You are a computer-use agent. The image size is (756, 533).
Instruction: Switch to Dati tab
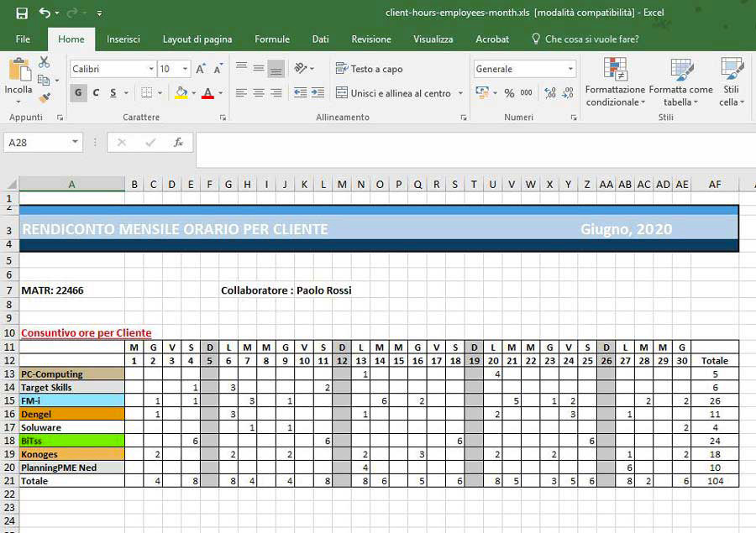(x=320, y=39)
